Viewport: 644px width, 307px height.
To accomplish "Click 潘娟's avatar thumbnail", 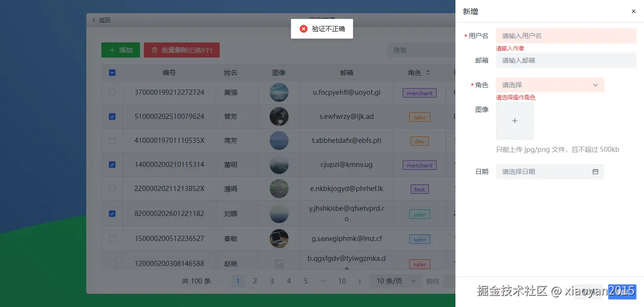I will [279, 189].
